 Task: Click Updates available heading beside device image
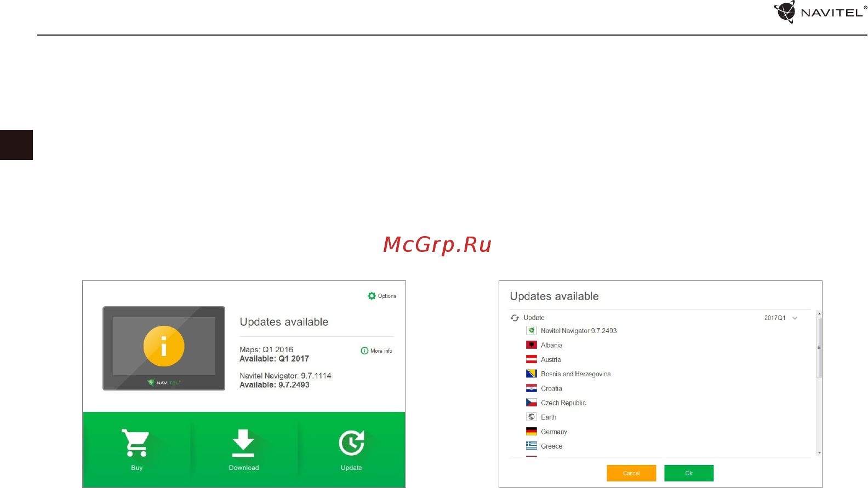point(284,322)
